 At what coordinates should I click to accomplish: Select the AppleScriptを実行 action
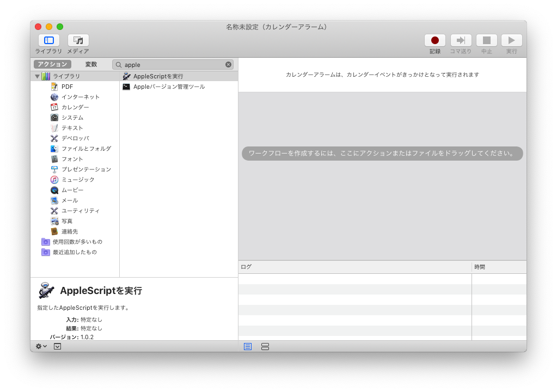[x=179, y=76]
